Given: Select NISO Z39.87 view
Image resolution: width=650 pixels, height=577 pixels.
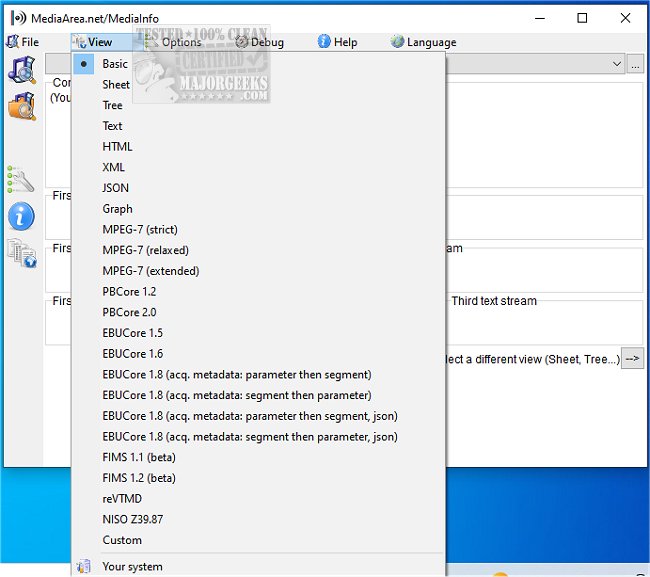Looking at the screenshot, I should point(258,520).
